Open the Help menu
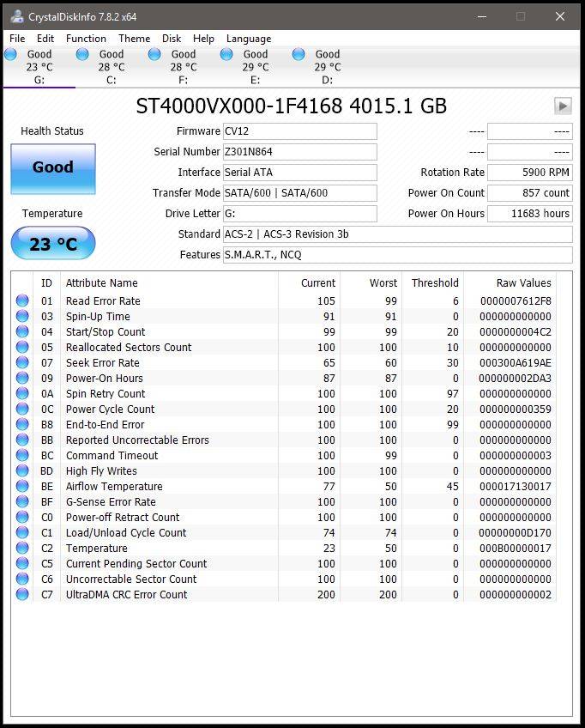 pyautogui.click(x=203, y=39)
